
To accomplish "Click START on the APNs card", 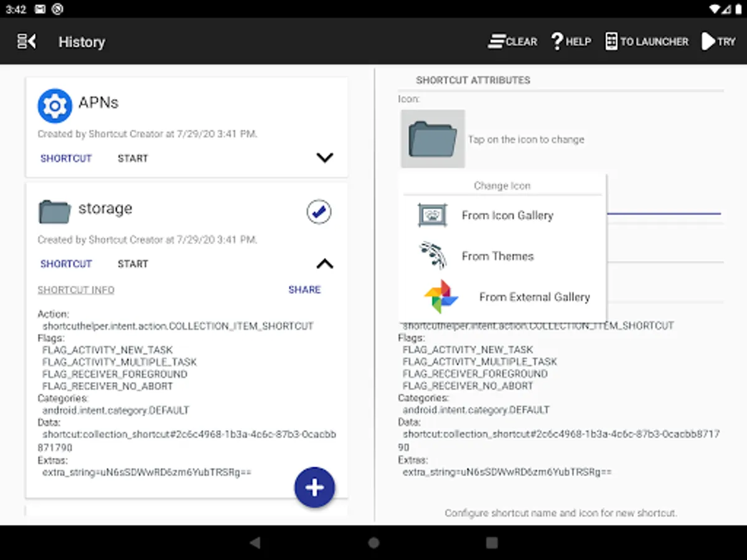I will click(133, 158).
